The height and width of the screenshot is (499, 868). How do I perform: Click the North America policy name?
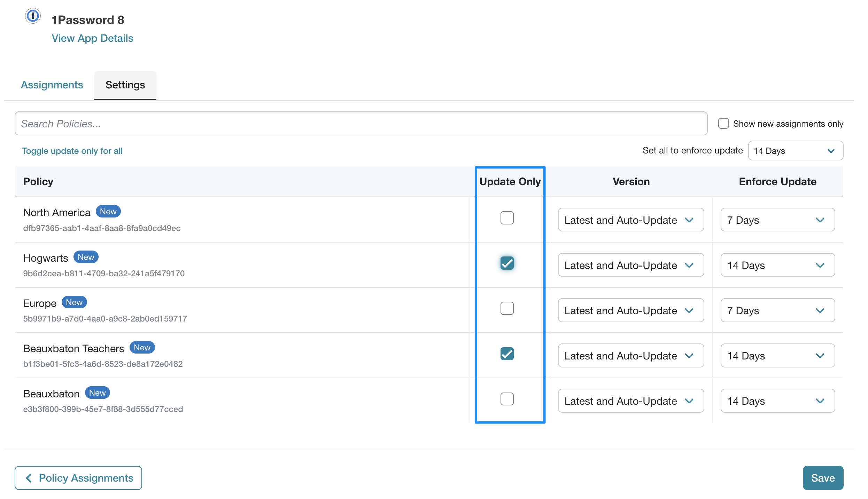57,213
